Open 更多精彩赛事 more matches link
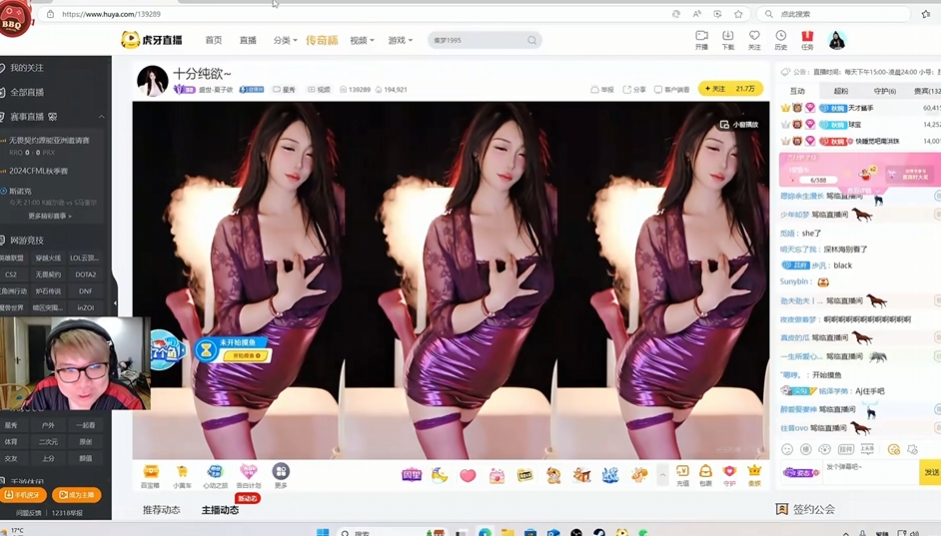Image resolution: width=941 pixels, height=536 pixels. pos(50,216)
